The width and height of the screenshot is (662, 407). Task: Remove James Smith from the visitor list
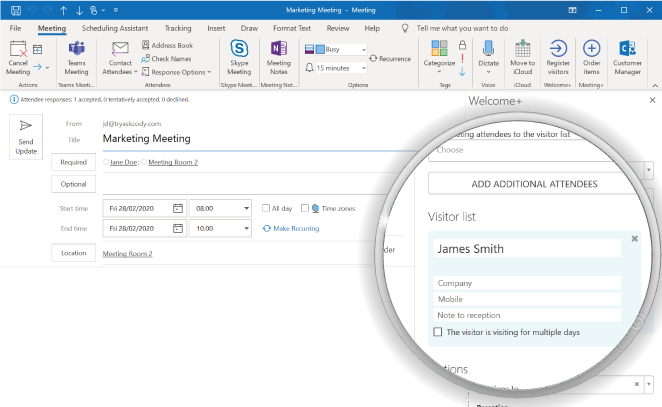click(634, 239)
